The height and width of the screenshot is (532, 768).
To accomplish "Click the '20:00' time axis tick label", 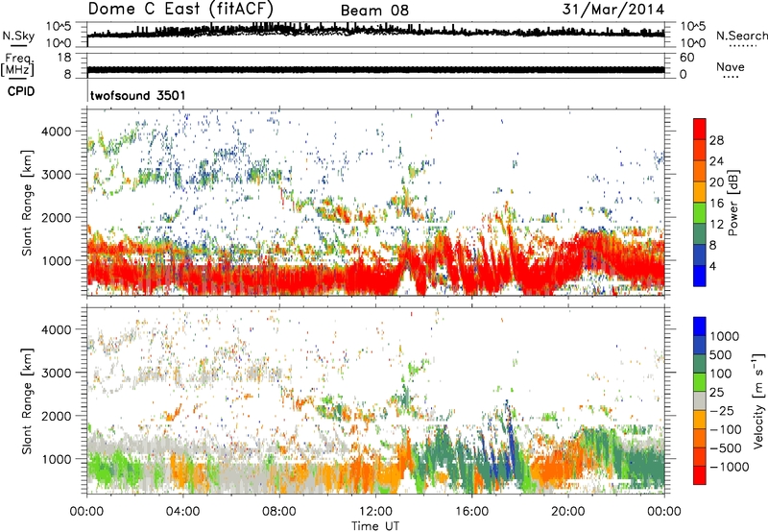I will pyautogui.click(x=568, y=512).
